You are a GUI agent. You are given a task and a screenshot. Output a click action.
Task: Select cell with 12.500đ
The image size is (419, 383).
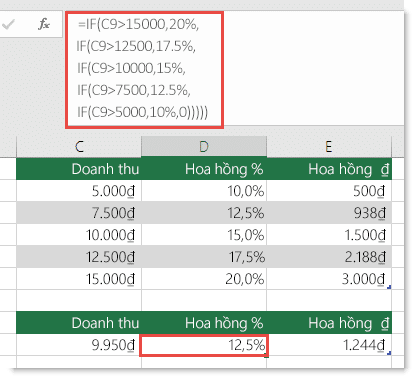pyautogui.click(x=79, y=257)
